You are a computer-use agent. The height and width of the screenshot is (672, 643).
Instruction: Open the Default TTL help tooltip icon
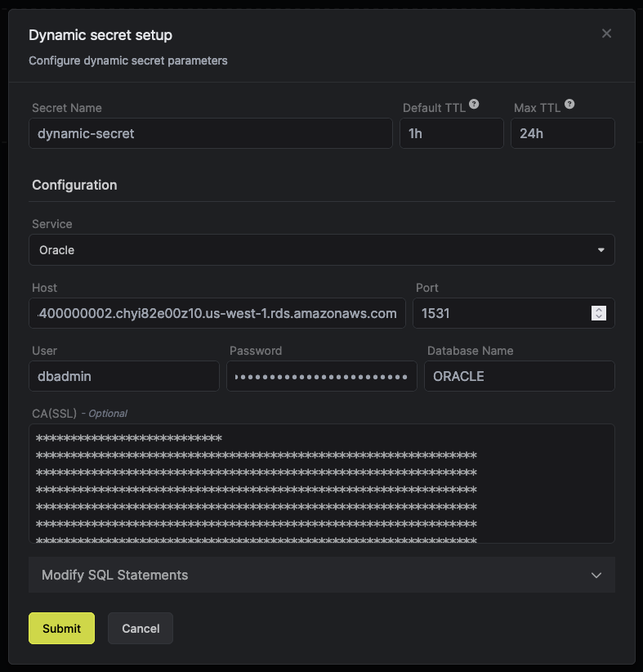474,104
